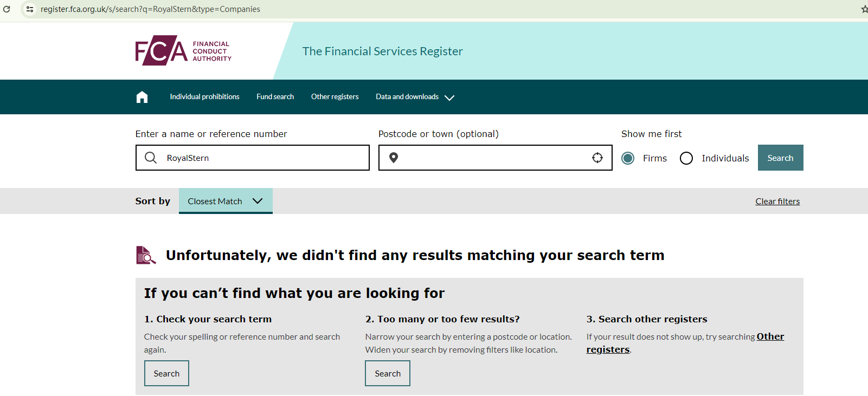Image resolution: width=868 pixels, height=396 pixels.
Task: Click the '2. Too many or too few results?' heading
Action: coord(442,319)
